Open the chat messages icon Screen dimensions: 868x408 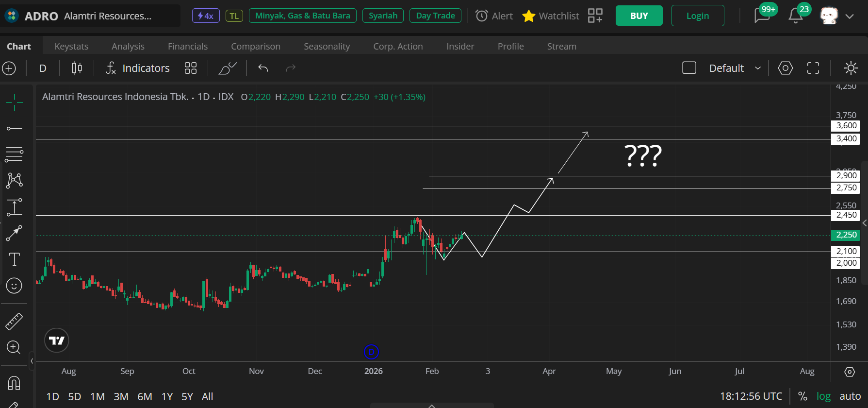(762, 16)
